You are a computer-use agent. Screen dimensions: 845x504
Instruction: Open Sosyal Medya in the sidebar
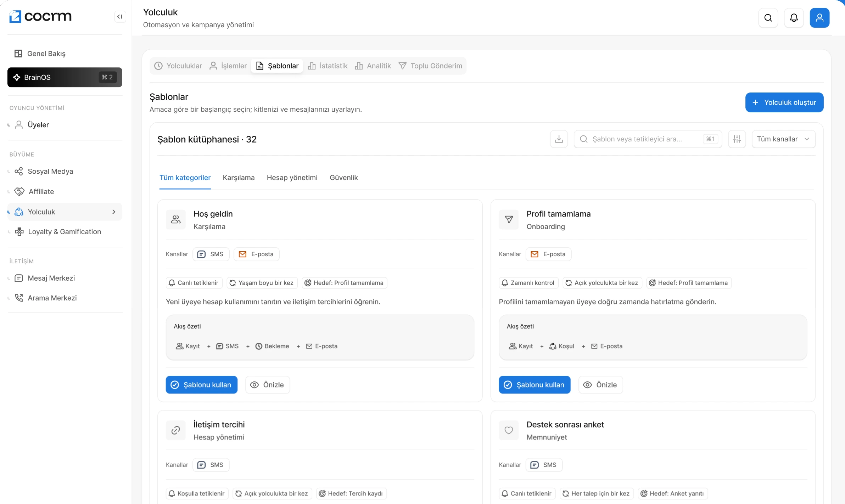(x=65, y=172)
